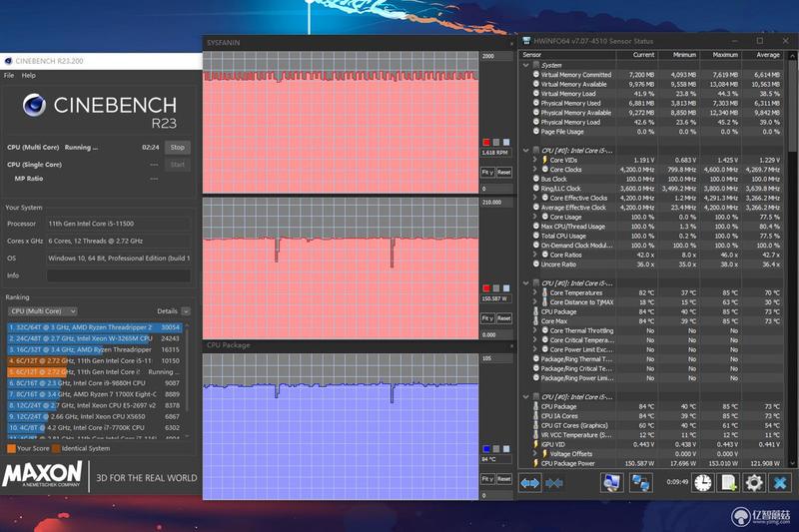This screenshot has height=532, width=799.
Task: Expand Core Ratios row
Action: pyautogui.click(x=535, y=255)
